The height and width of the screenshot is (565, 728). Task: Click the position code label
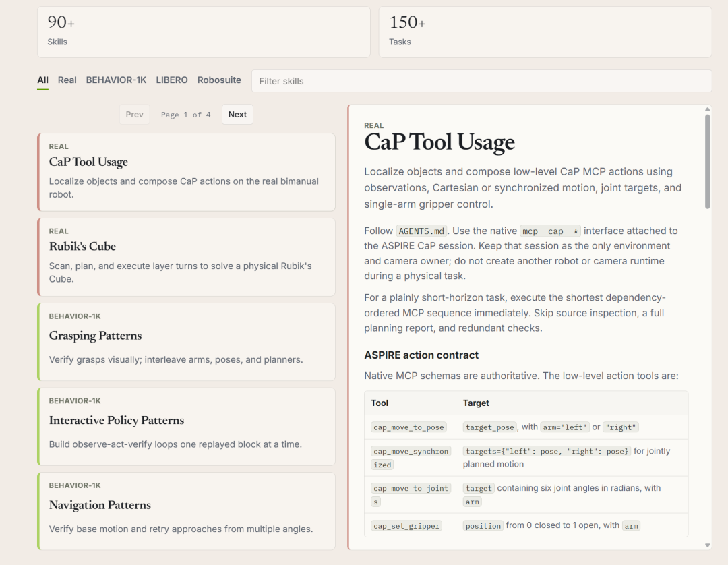483,525
